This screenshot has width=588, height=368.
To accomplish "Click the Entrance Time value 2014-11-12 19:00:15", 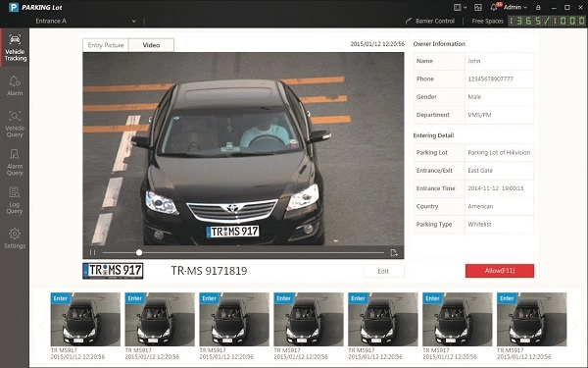I will [496, 188].
